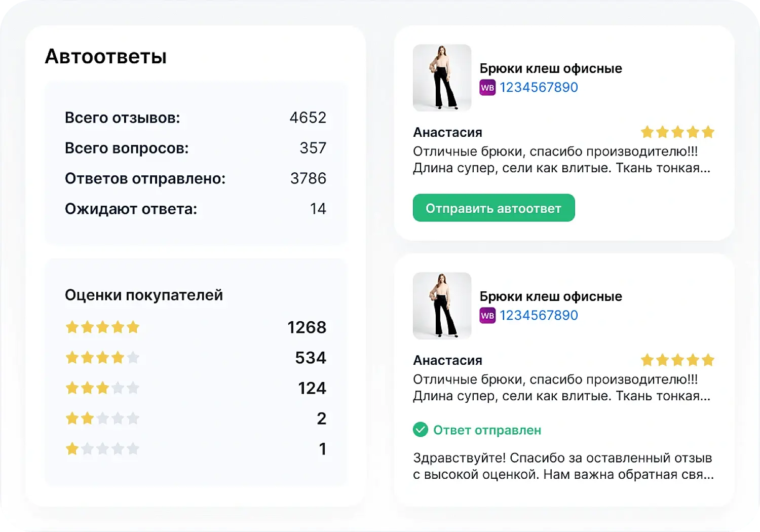Screen dimensions: 760x532
Task: Select the 'Всего отзывов' total 4652
Action: (308, 118)
